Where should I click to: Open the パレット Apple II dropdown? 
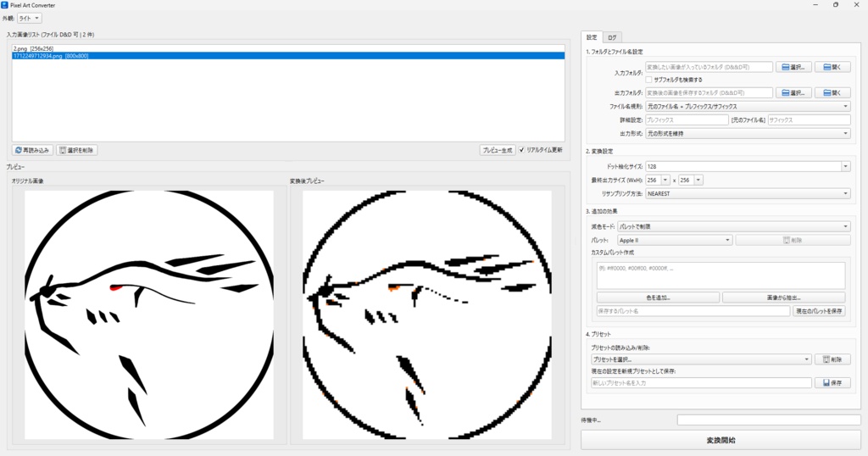[x=675, y=240]
